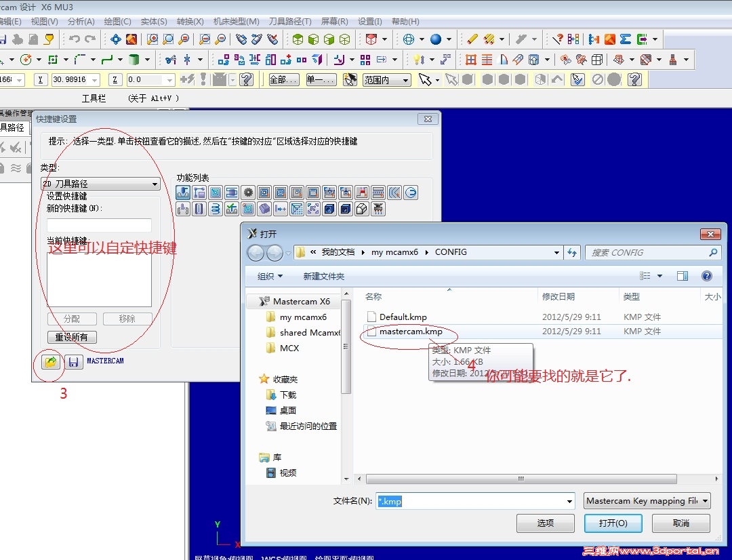The height and width of the screenshot is (560, 732).
Task: Click the 选项 button in Open dialog
Action: coord(545,523)
